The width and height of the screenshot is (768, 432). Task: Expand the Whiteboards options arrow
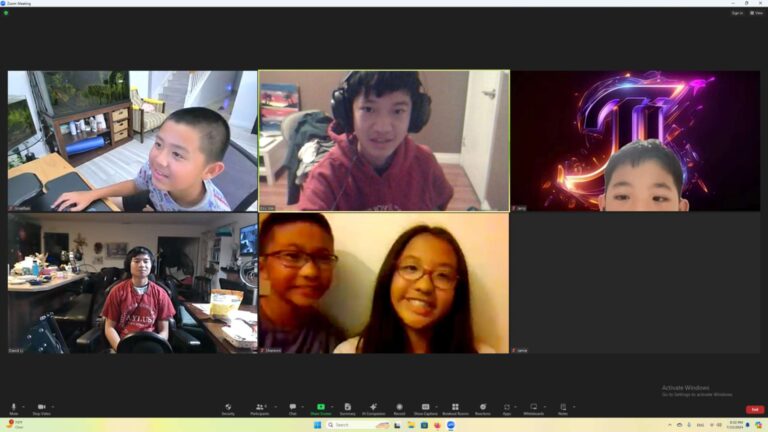[545, 407]
